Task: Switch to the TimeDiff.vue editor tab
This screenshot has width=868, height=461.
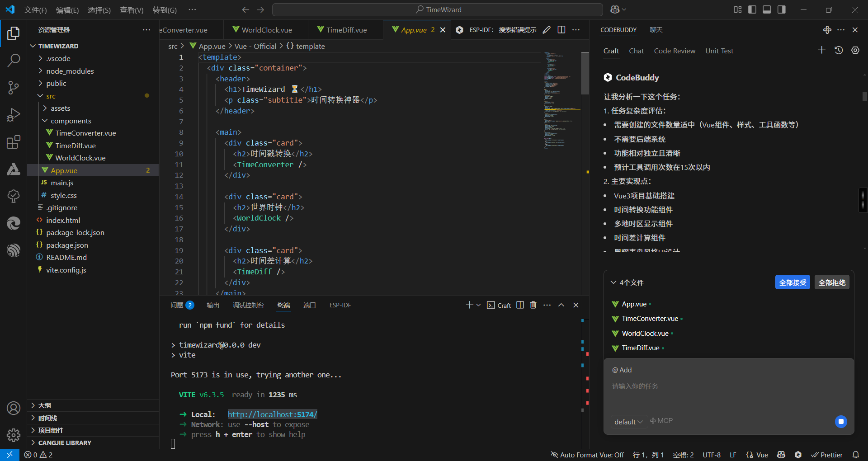Action: 347,30
